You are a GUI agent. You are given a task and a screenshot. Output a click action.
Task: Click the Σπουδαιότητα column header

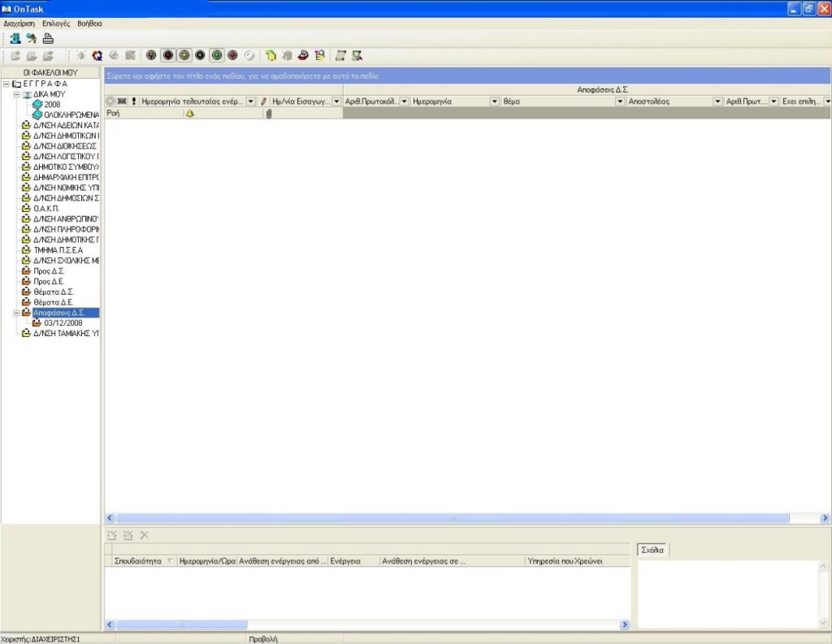click(x=138, y=561)
